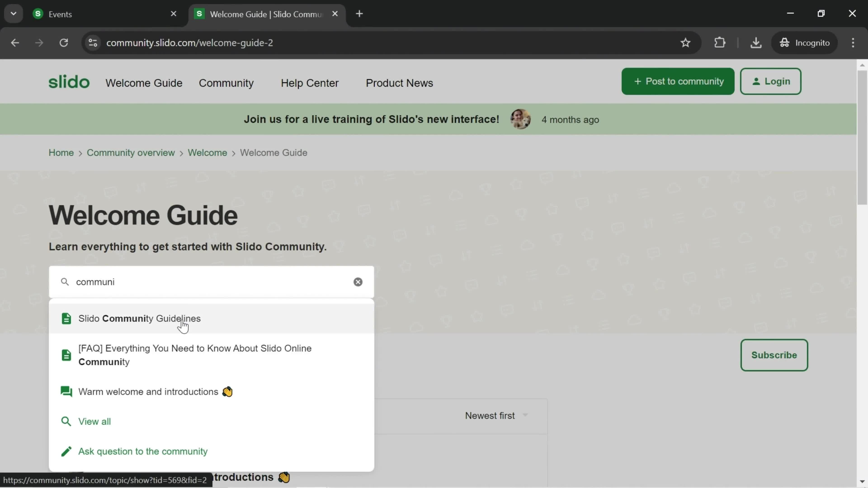Close the Events tab
The image size is (868, 488).
(174, 14)
